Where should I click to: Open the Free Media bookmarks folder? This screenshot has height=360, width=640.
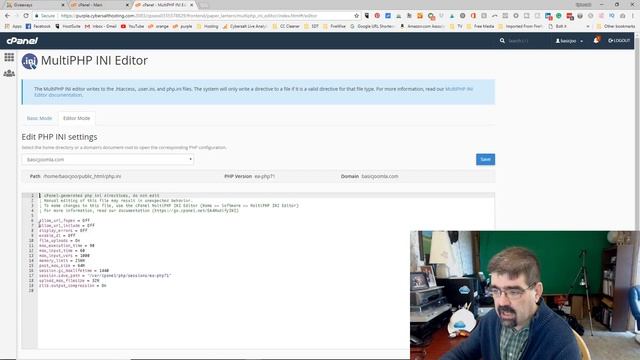coord(480,26)
